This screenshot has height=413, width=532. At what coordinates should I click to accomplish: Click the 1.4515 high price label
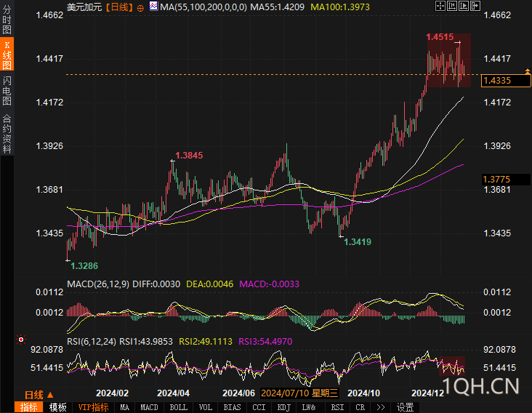[x=440, y=37]
